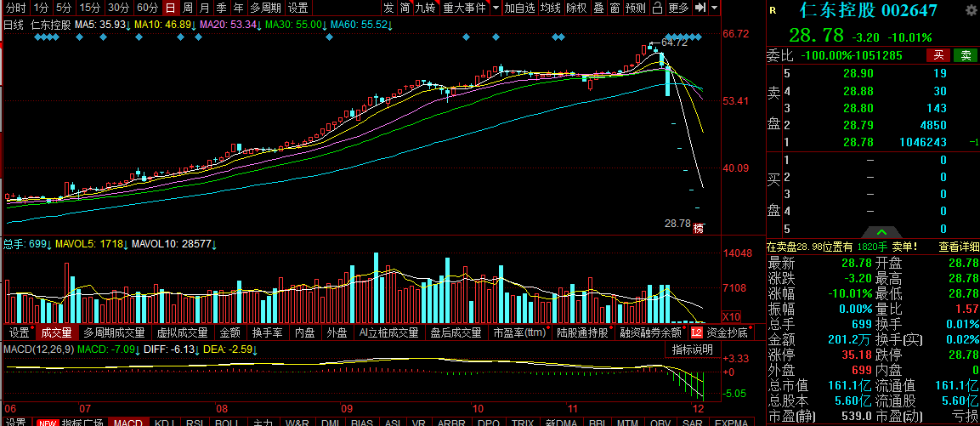This screenshot has height=426, width=980.
Task: Toggle 除权 ex-rights adjustment
Action: tap(576, 8)
